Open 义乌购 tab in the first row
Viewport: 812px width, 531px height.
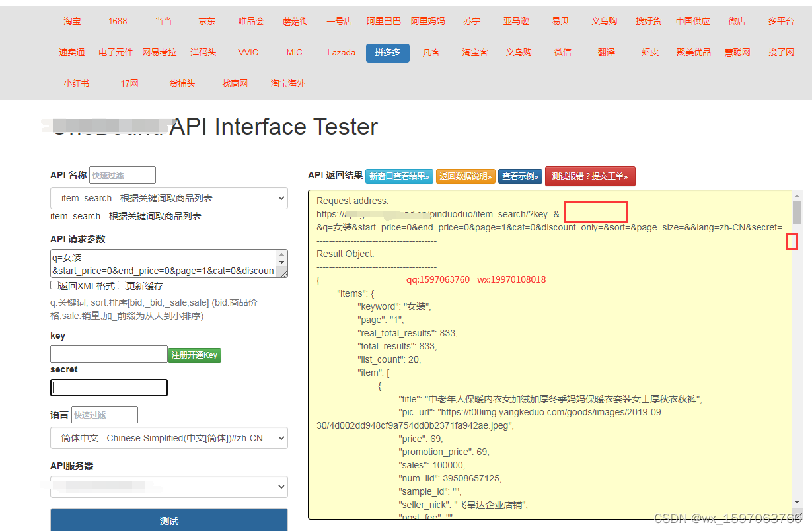point(605,21)
